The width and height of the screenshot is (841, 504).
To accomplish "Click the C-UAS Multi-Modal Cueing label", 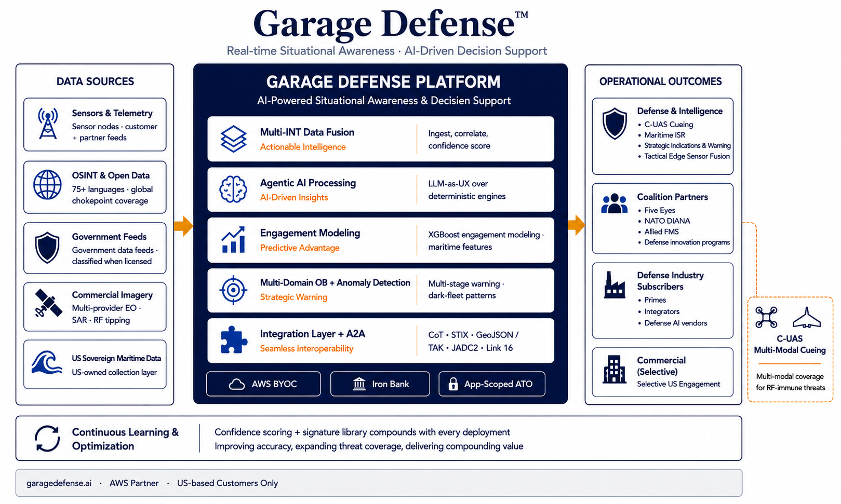I will pyautogui.click(x=790, y=344).
